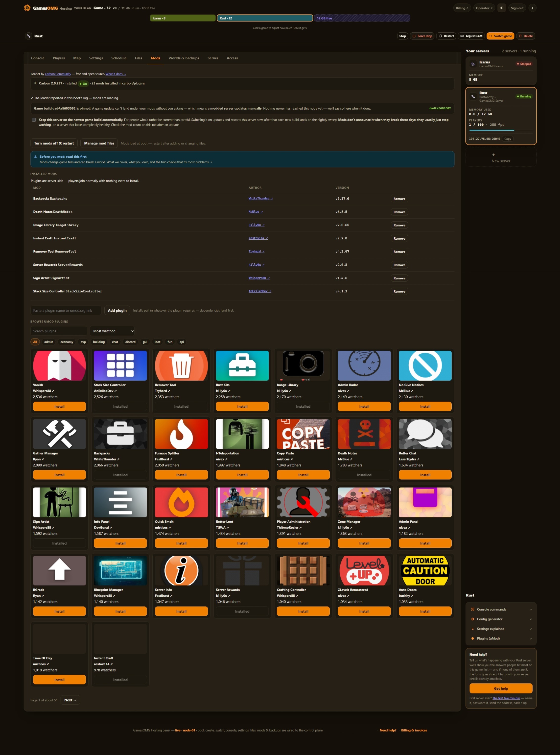Toggle the light/dark theme icon button
This screenshot has height=755, width=560.
pos(502,8)
